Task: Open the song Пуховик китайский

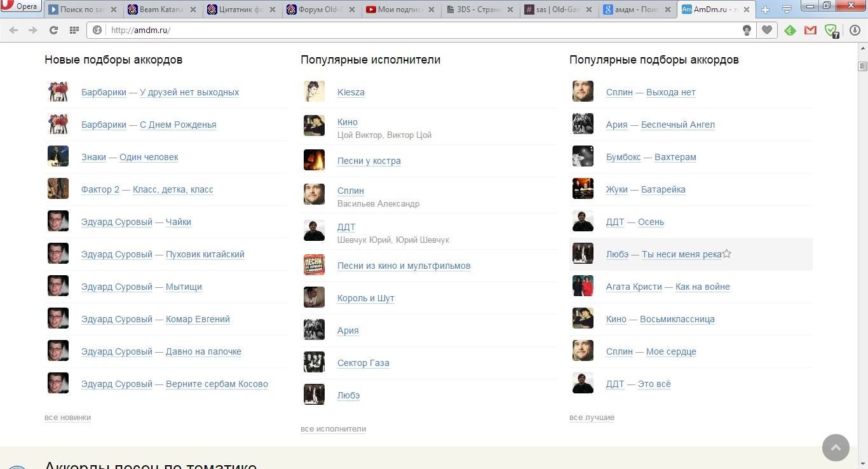Action: tap(205, 254)
